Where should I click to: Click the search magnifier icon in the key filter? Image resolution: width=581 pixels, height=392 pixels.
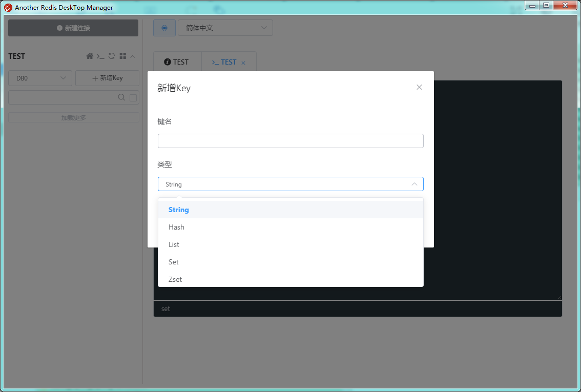[121, 97]
